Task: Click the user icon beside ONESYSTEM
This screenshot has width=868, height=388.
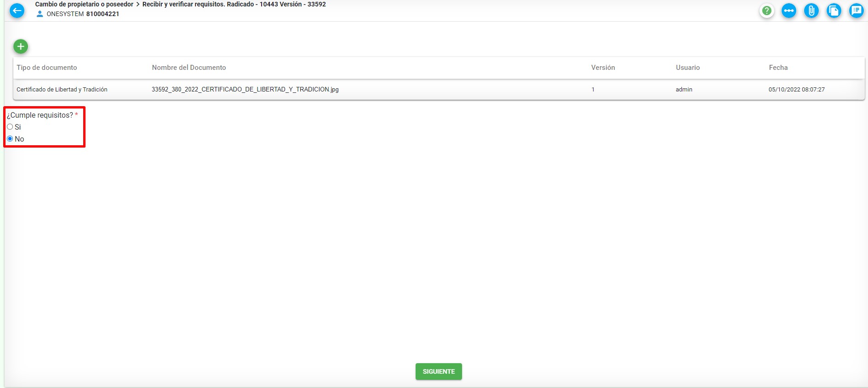Action: tap(40, 14)
